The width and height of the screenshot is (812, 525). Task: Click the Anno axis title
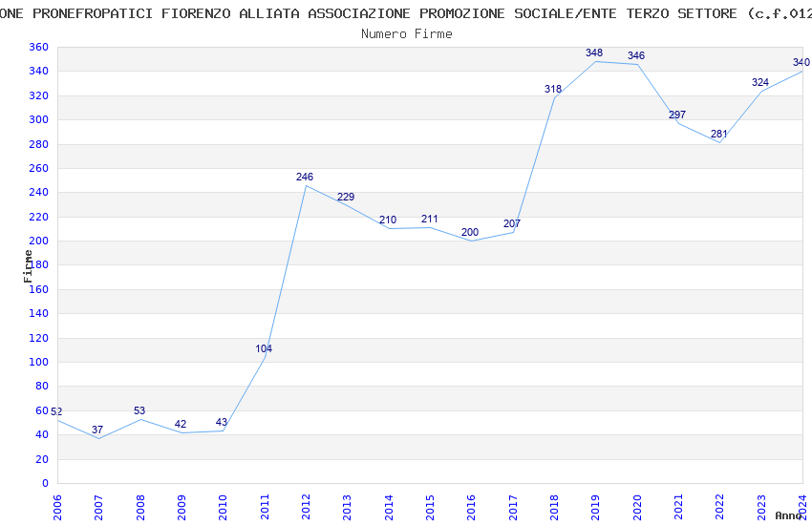click(x=788, y=515)
